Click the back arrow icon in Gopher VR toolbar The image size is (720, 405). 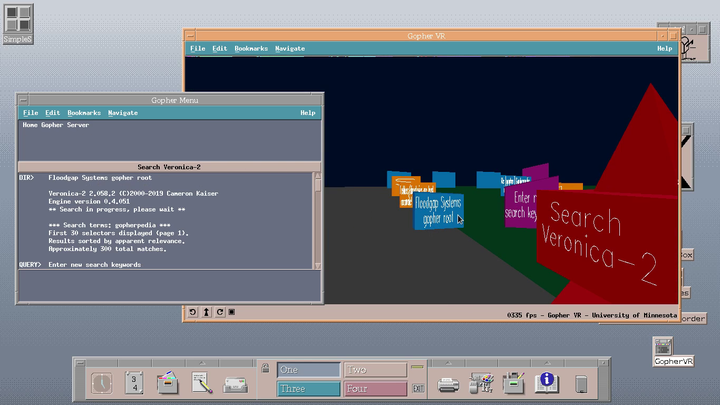[x=193, y=313]
